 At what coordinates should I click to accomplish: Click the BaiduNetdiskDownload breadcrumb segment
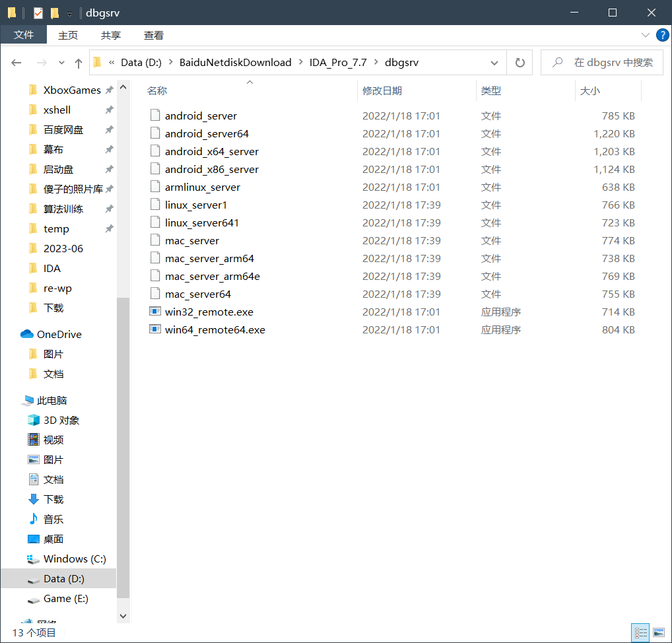pos(235,63)
